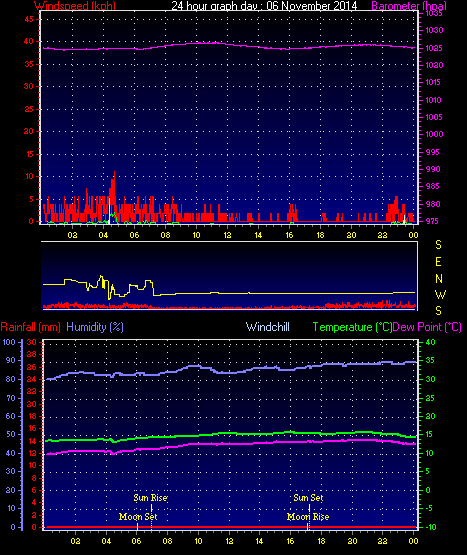The image size is (467, 555).
Task: Click 975 on the barometer axis
Action: click(433, 221)
